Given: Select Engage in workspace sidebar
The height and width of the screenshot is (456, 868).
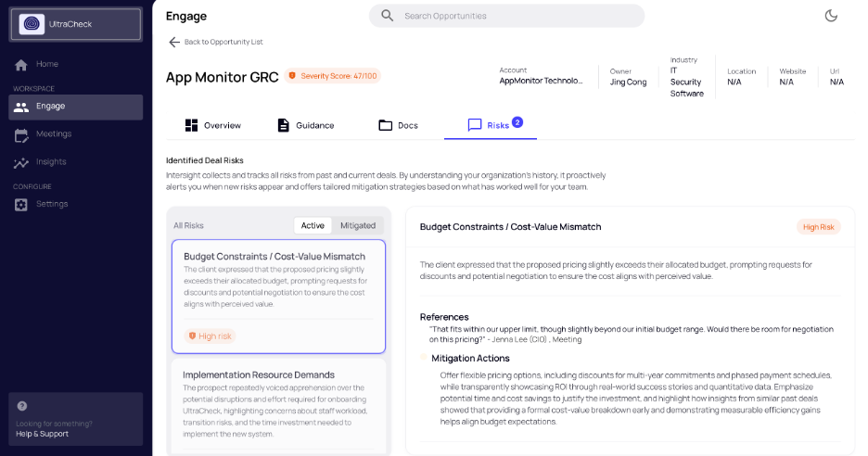Looking at the screenshot, I should [76, 107].
